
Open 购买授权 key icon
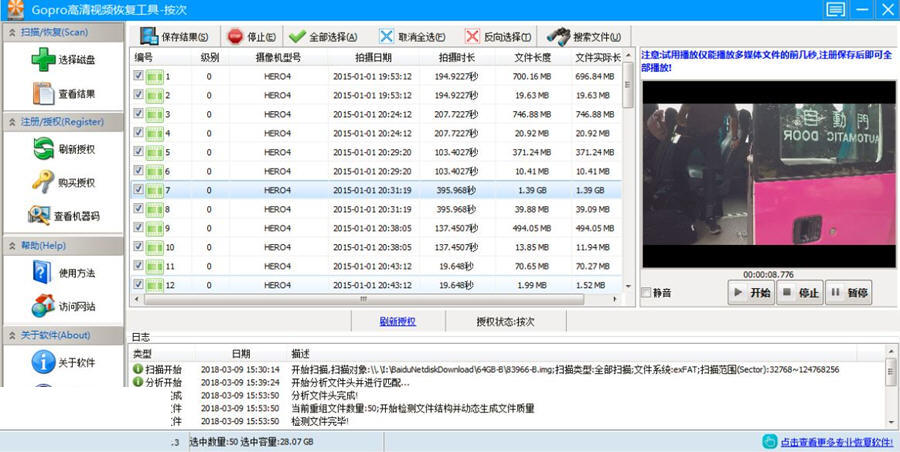click(x=44, y=183)
